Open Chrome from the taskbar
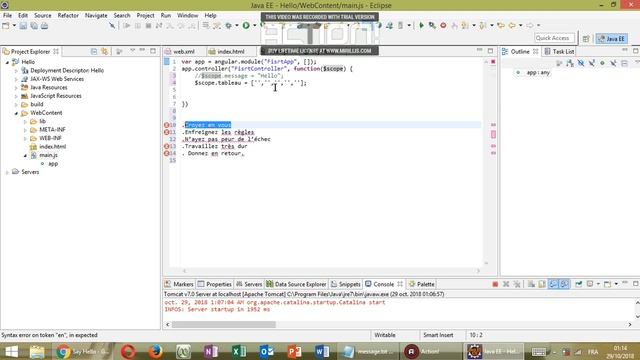This screenshot has height=360, width=640. click(x=82, y=351)
